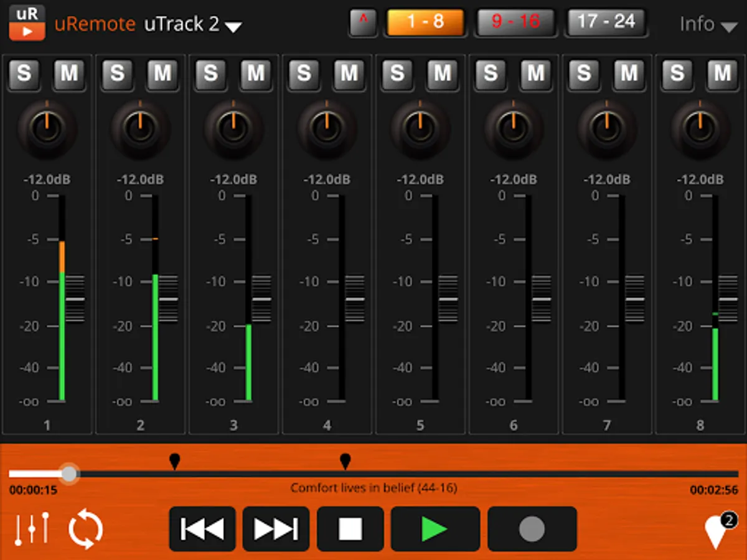Viewport: 747px width, 560px height.
Task: Click the channel 4 fader handle
Action: coord(355,299)
